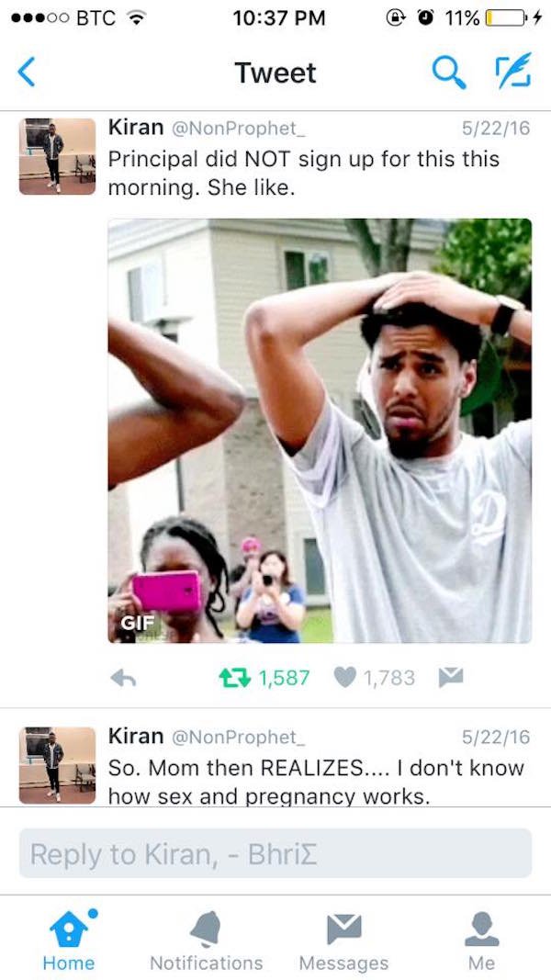This screenshot has width=551, height=980.
Task: Tap the back arrow icon
Action: (27, 73)
